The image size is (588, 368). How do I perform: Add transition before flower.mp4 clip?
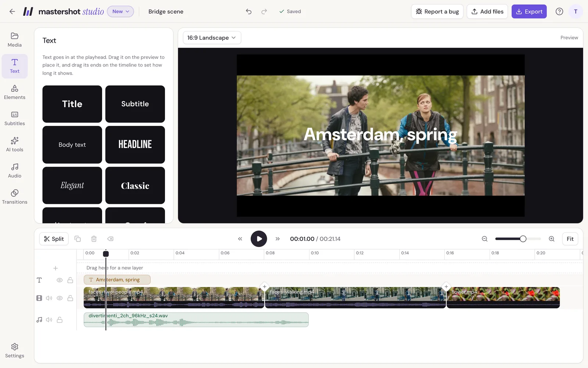point(446,287)
